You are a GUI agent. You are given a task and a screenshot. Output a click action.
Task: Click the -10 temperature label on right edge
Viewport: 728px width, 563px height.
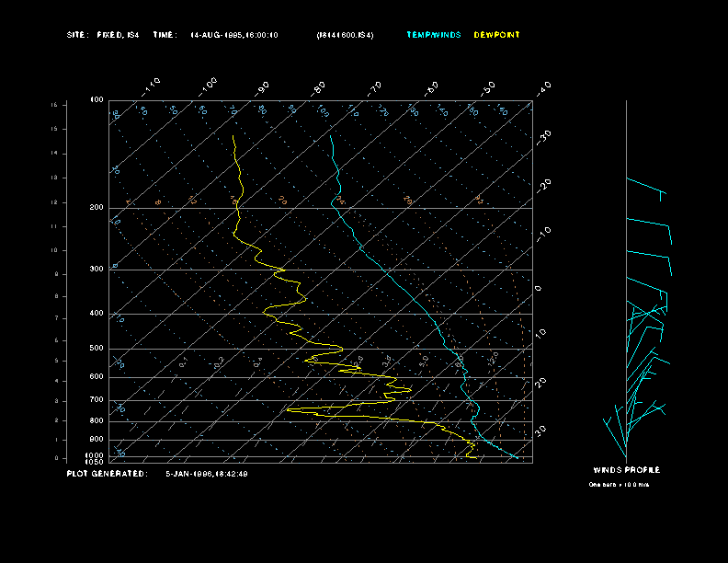pos(544,234)
